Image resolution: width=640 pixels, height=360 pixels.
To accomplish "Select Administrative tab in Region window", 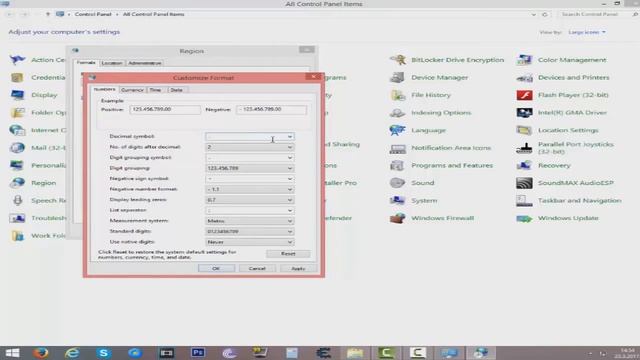I will point(145,63).
